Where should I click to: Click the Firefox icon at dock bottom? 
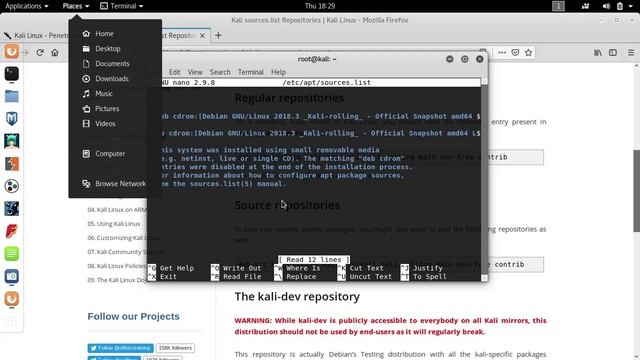pyautogui.click(x=11, y=299)
